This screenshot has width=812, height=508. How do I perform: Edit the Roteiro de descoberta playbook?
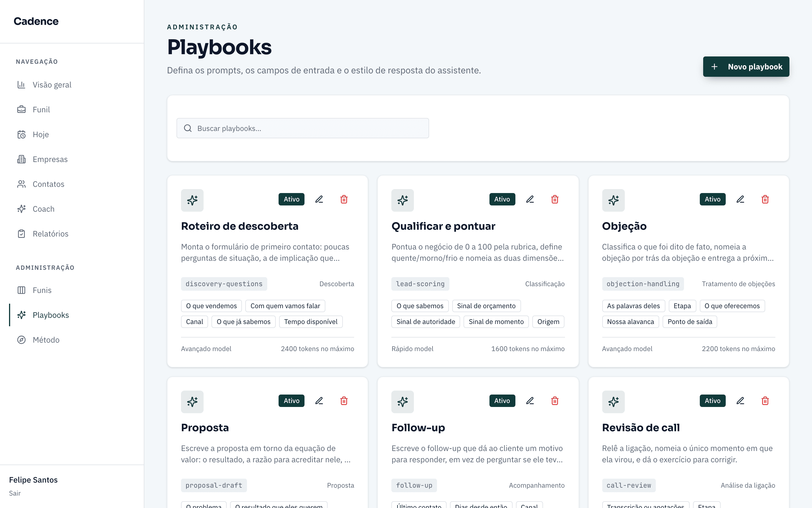(x=319, y=199)
